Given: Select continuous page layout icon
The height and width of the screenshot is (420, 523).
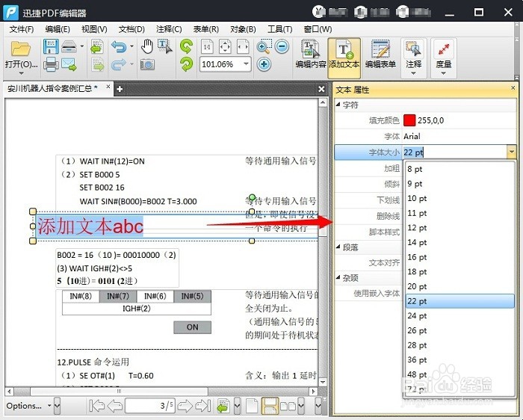Looking at the screenshot, I should [x=270, y=406].
